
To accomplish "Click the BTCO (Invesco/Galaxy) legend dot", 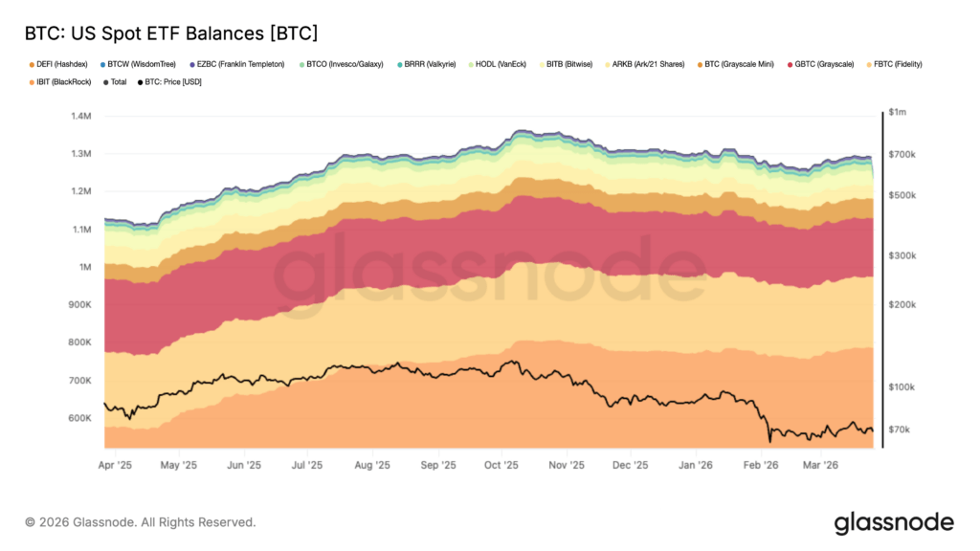I will click(302, 64).
